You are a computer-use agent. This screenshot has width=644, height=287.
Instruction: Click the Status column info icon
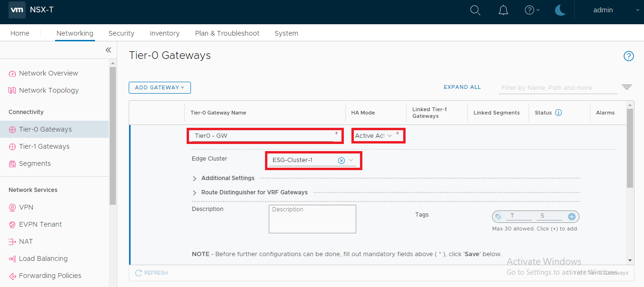tap(559, 113)
